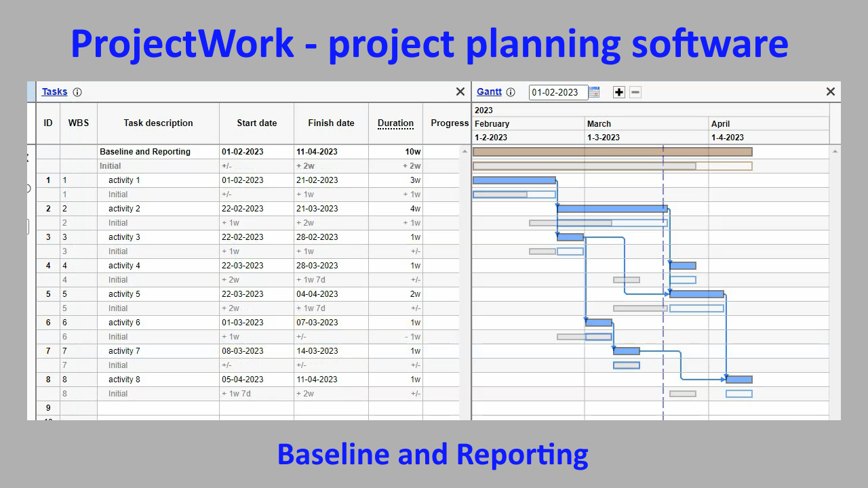The width and height of the screenshot is (868, 488).
Task: Click activity 1 duration 3w
Action: (x=415, y=180)
